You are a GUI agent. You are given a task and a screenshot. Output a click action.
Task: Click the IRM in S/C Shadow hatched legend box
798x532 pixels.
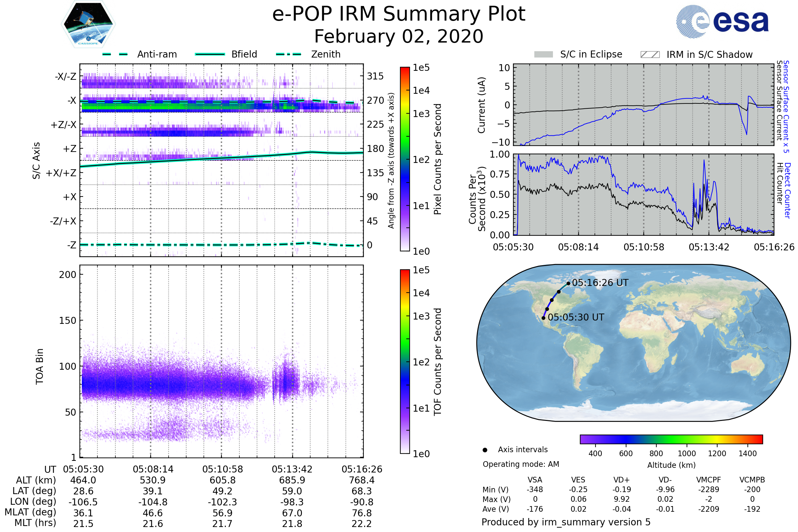pyautogui.click(x=650, y=55)
